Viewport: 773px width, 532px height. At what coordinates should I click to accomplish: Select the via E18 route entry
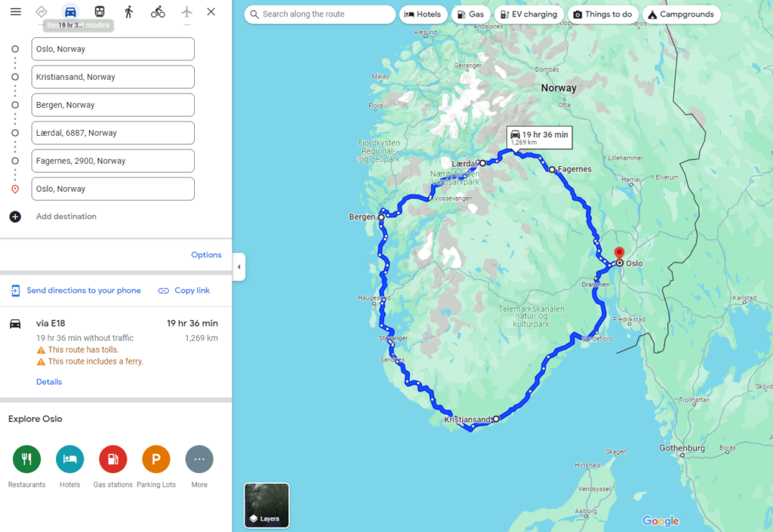(115, 352)
